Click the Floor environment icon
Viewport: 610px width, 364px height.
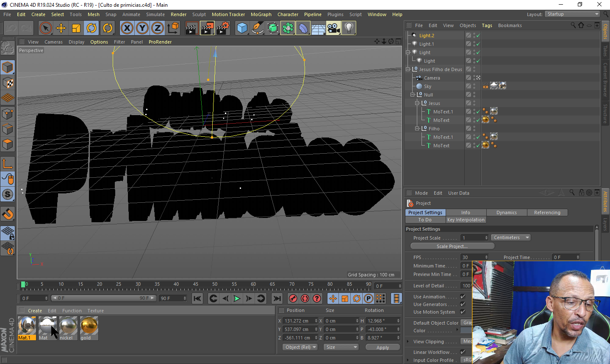(x=318, y=28)
